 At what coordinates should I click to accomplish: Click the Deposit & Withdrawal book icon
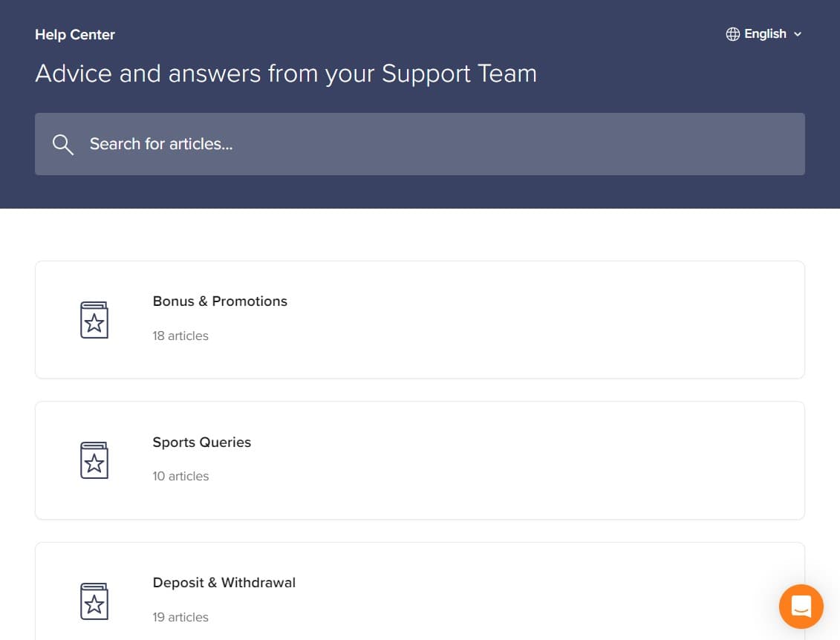pos(94,601)
